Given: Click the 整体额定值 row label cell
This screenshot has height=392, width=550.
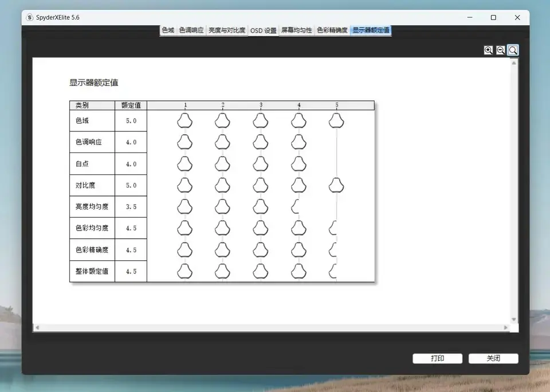Looking at the screenshot, I should (92, 271).
